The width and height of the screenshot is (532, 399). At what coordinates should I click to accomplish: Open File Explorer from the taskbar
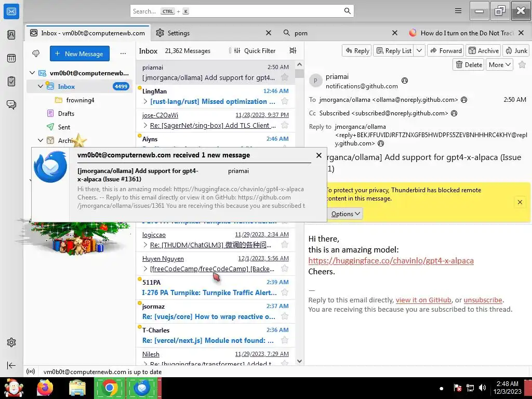pos(77,388)
